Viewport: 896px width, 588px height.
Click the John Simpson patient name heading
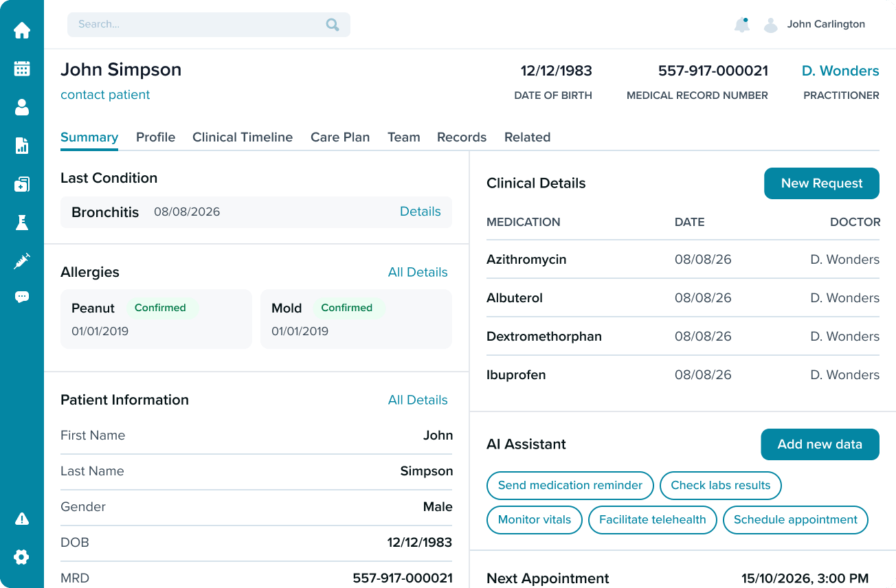click(121, 69)
